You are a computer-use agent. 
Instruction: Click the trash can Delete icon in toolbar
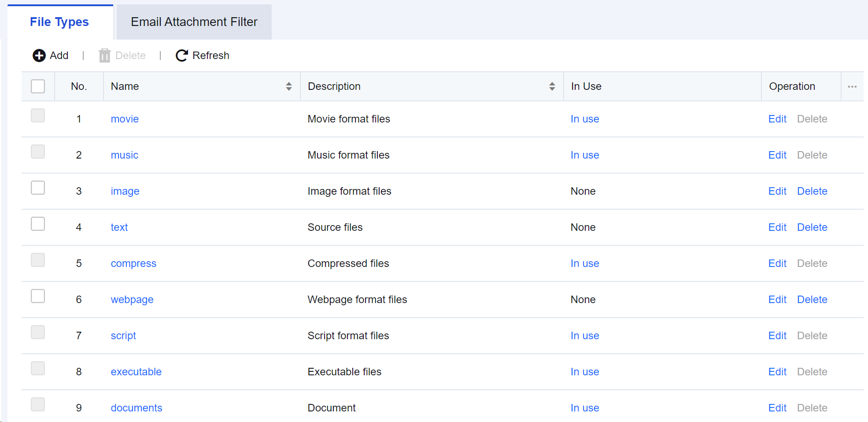click(104, 56)
